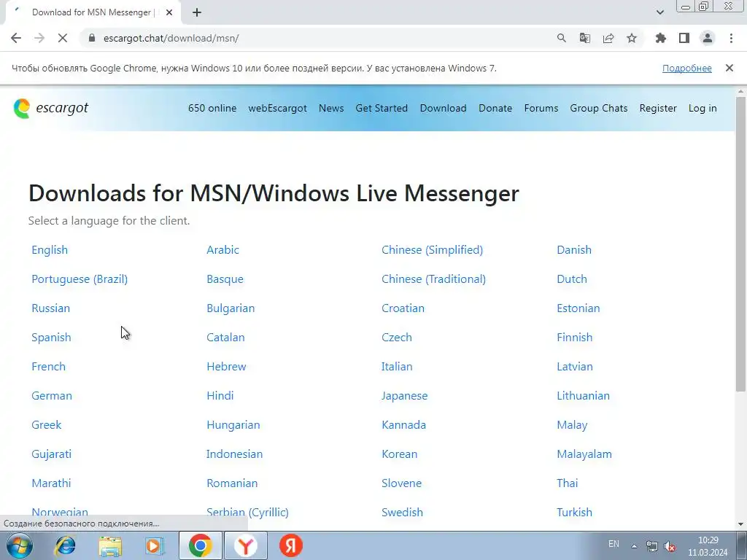The image size is (747, 560).
Task: Choose Hebrew
Action: pos(226,366)
